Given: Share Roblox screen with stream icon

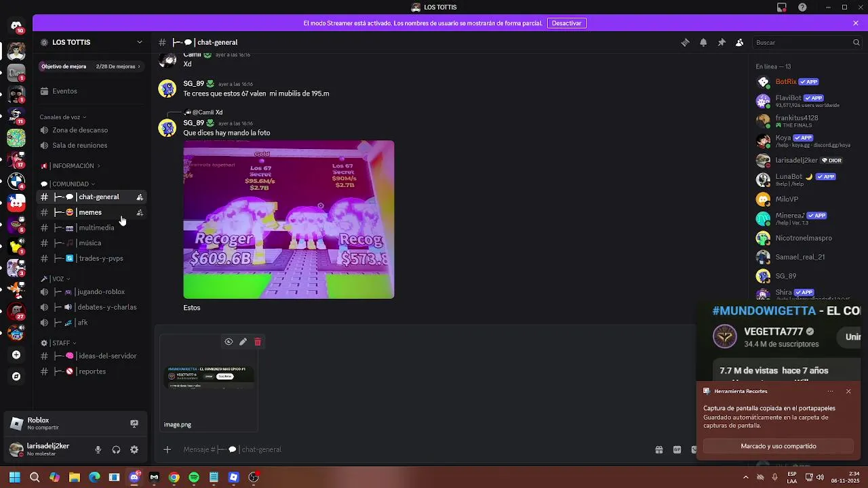Looking at the screenshot, I should point(134,424).
